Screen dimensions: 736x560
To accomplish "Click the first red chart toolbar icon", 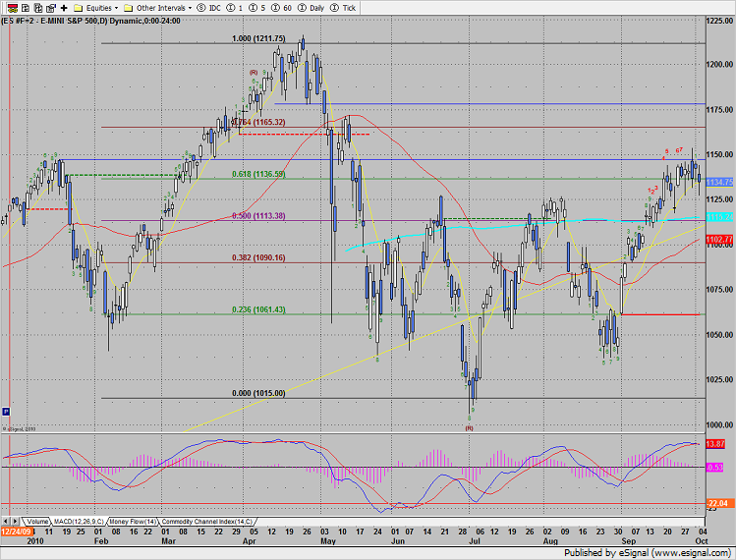I will pyautogui.click(x=13, y=8).
